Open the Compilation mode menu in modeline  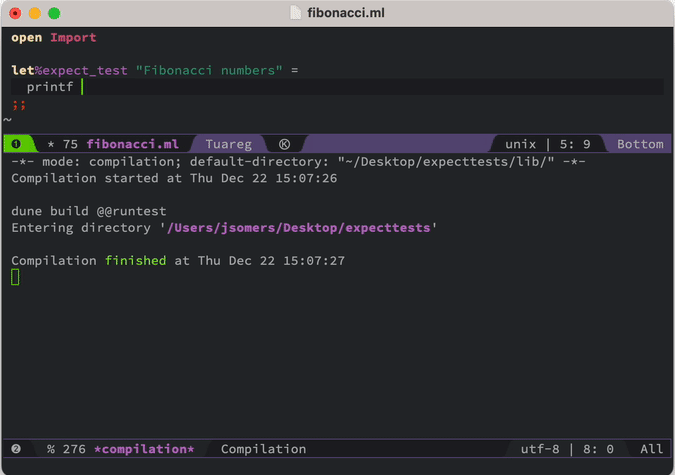point(263,449)
